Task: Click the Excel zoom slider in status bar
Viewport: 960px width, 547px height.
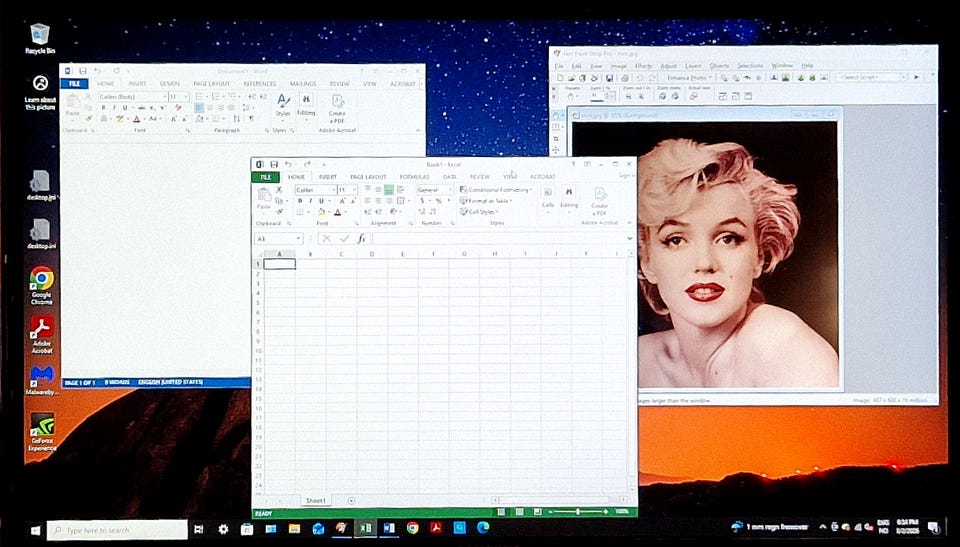Action: (578, 511)
